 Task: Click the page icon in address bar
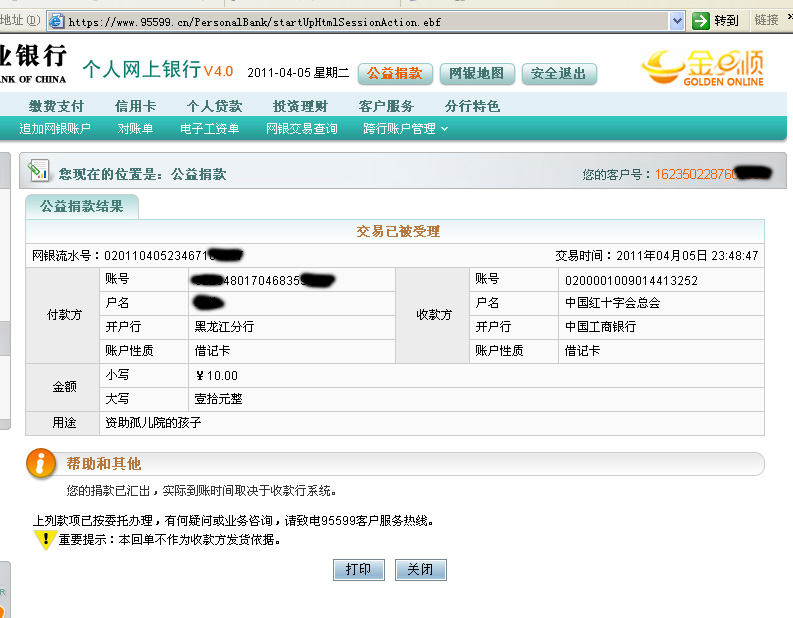(x=56, y=21)
